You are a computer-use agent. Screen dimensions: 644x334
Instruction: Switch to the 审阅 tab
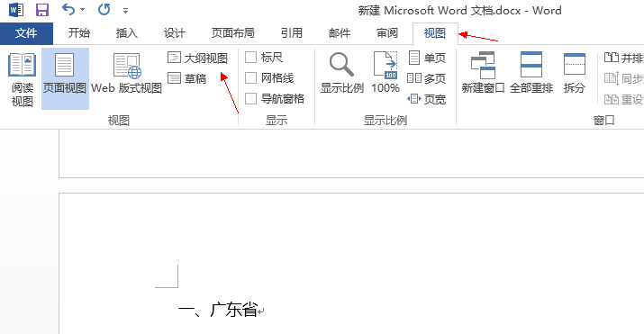click(x=387, y=32)
